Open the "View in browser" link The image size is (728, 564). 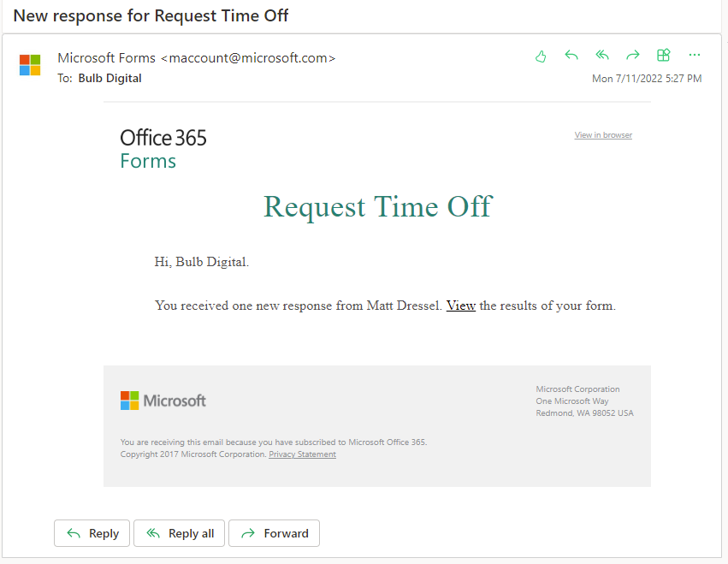pyautogui.click(x=603, y=135)
